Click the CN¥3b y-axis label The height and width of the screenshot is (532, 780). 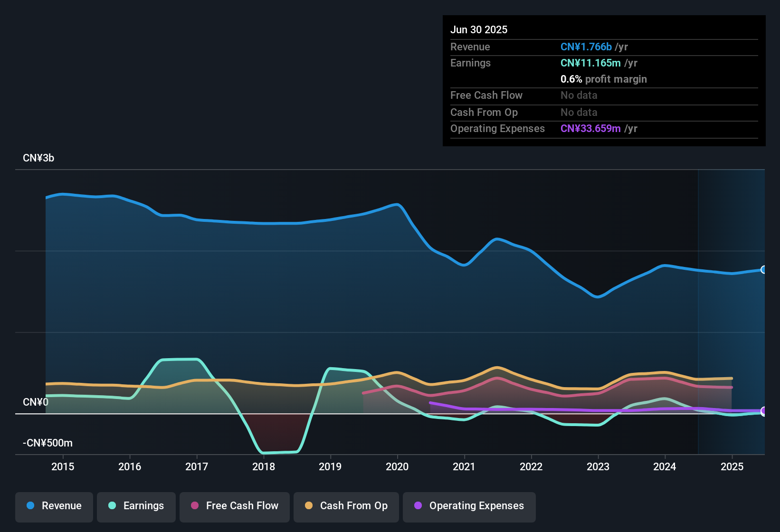point(38,158)
